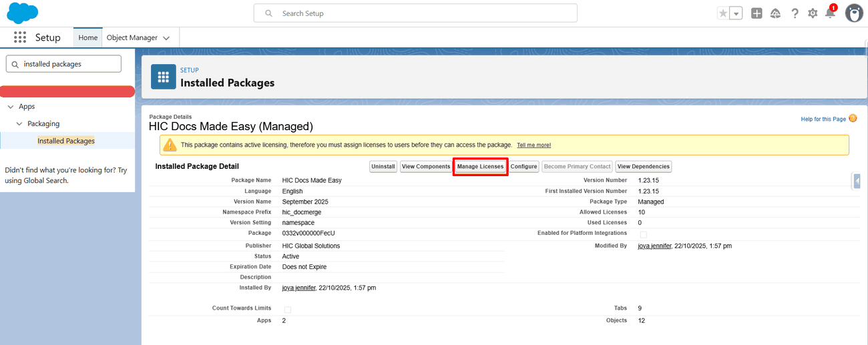
Task: Click the version name September 2025
Action: [305, 202]
